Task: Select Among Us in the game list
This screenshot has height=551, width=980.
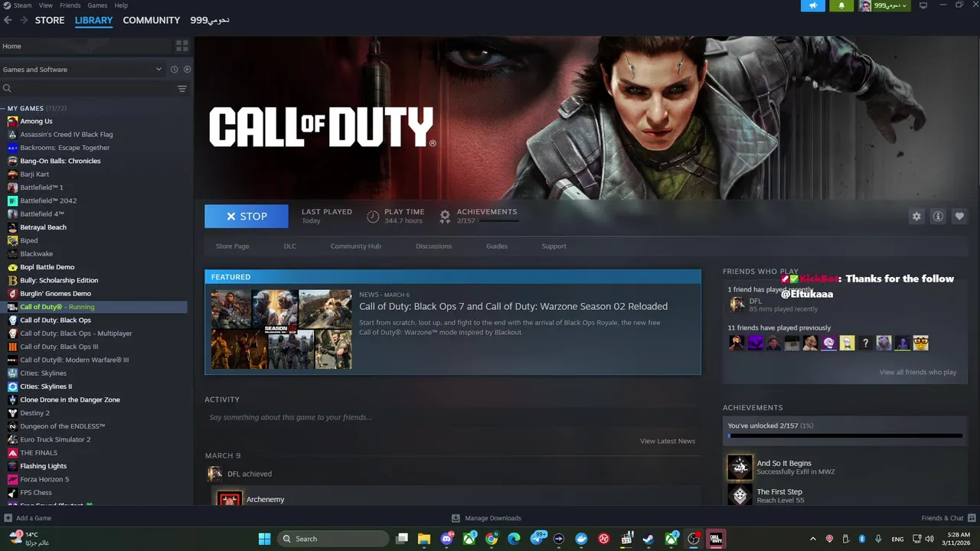Action: pyautogui.click(x=36, y=121)
